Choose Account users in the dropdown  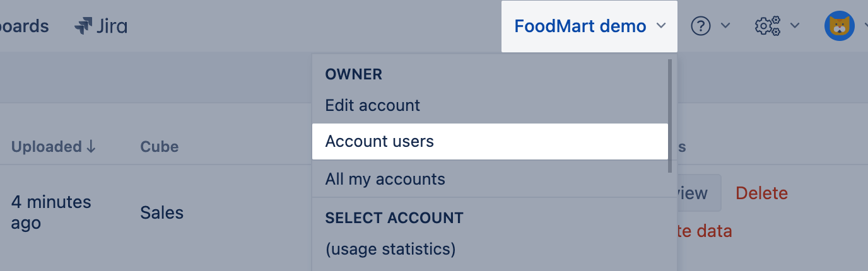coord(380,141)
